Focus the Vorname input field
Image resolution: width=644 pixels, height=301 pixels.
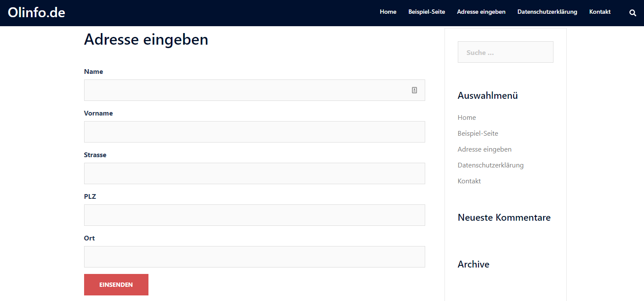pos(254,132)
